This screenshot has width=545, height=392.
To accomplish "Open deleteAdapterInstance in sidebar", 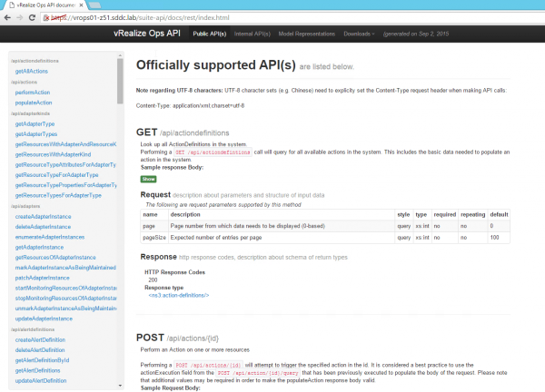I will click(x=43, y=227).
